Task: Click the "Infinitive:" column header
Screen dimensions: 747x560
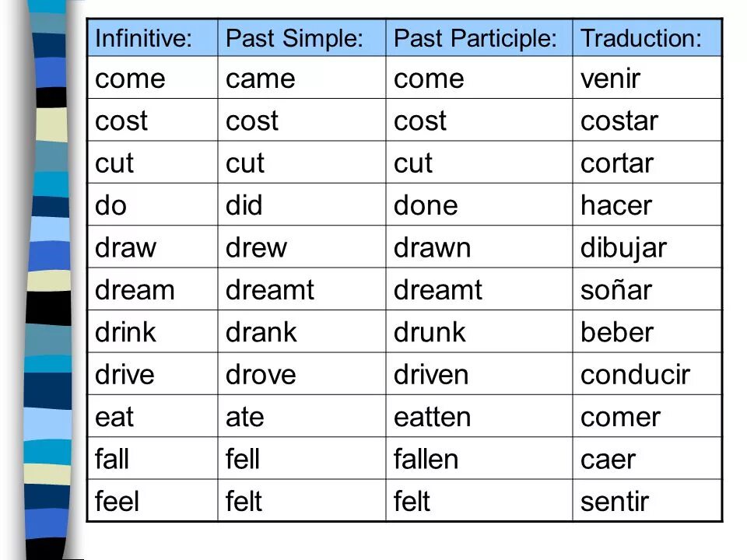Action: pos(143,38)
